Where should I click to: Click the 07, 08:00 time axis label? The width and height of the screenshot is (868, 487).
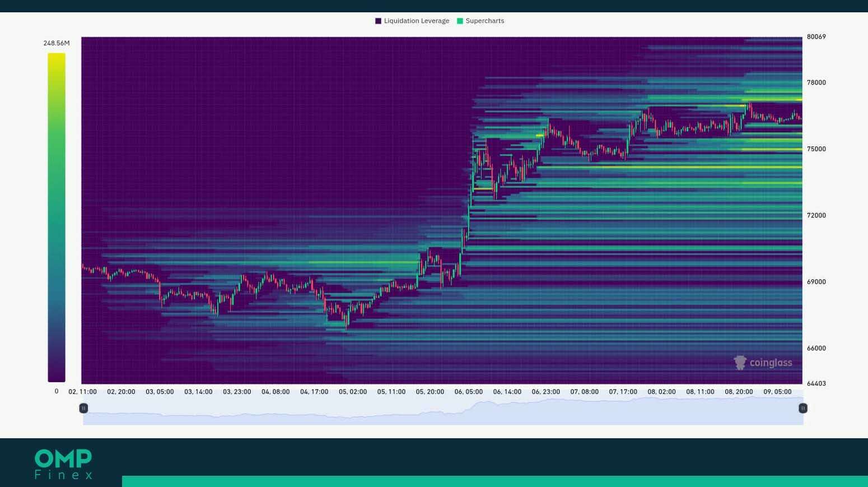click(585, 392)
